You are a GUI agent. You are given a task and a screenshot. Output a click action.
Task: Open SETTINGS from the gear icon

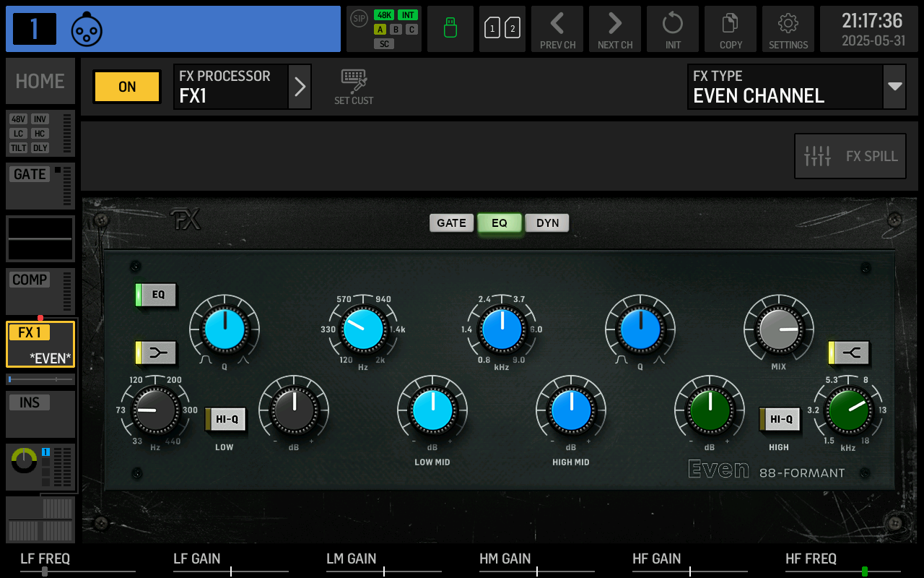[788, 29]
